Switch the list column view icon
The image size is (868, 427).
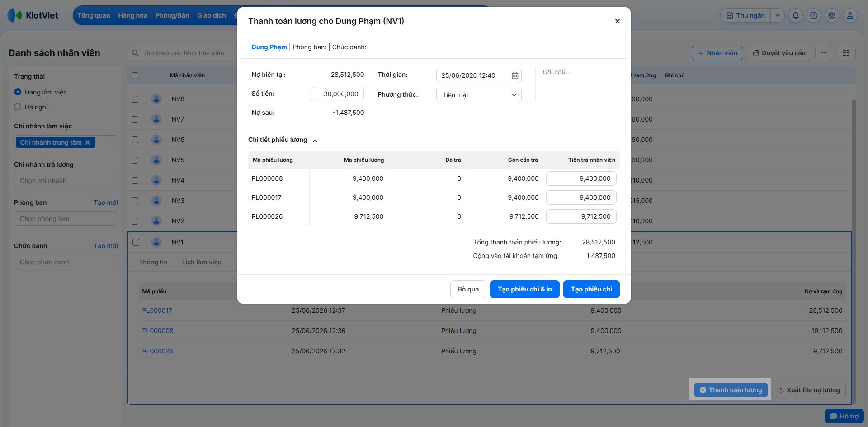tap(846, 53)
